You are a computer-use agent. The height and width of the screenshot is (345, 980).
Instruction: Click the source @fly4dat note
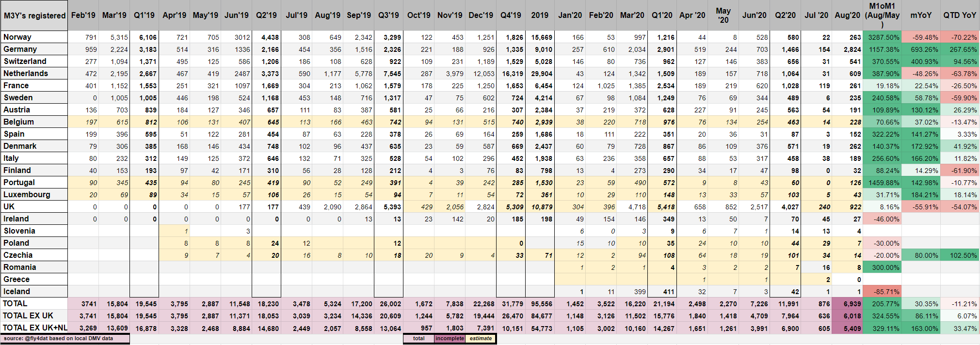tap(65, 338)
